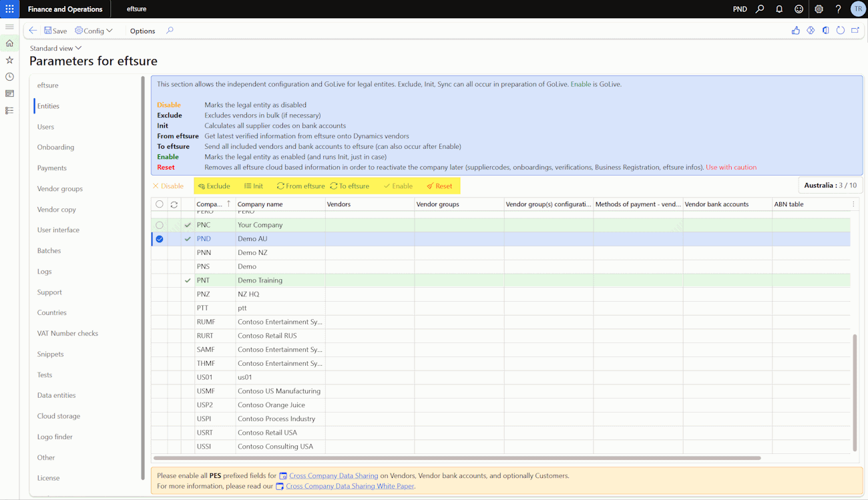Open grid options three-dot menu
This screenshot has width=868, height=500.
pyautogui.click(x=853, y=204)
